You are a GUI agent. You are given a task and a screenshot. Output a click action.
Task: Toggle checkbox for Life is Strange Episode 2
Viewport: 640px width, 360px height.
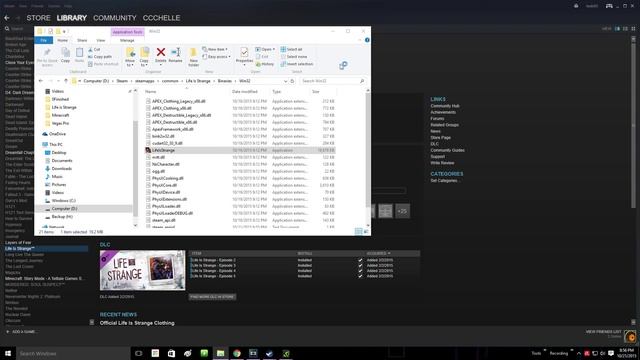[x=360, y=260]
